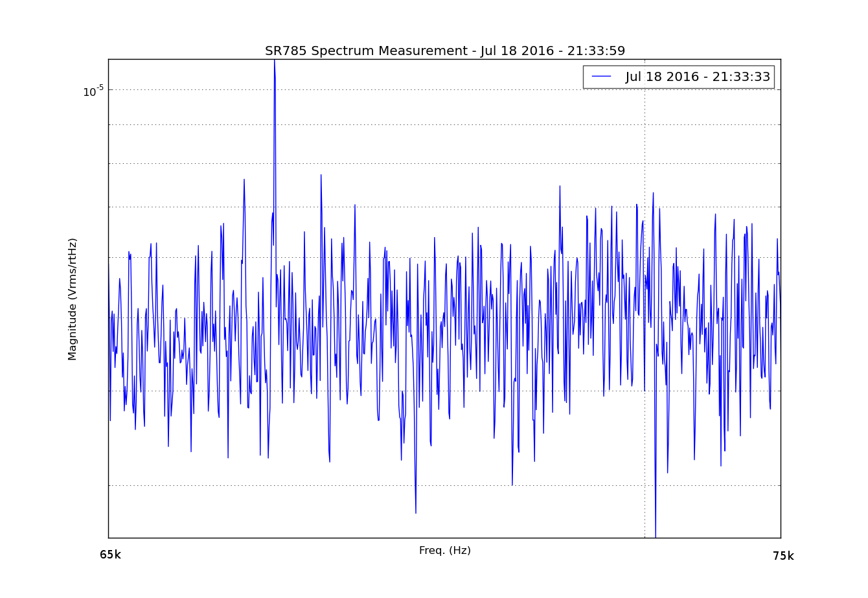This screenshot has width=868, height=598.
Task: Click the '65k' x-axis tick label
Action: [110, 555]
